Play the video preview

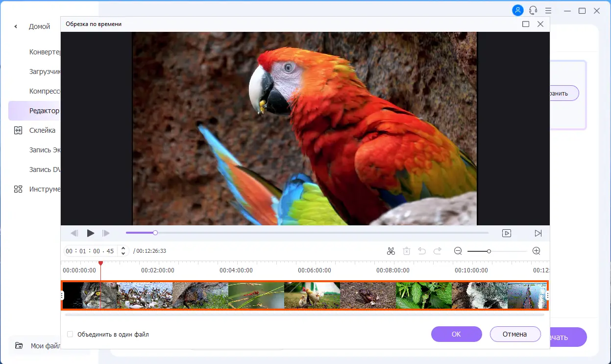[91, 233]
